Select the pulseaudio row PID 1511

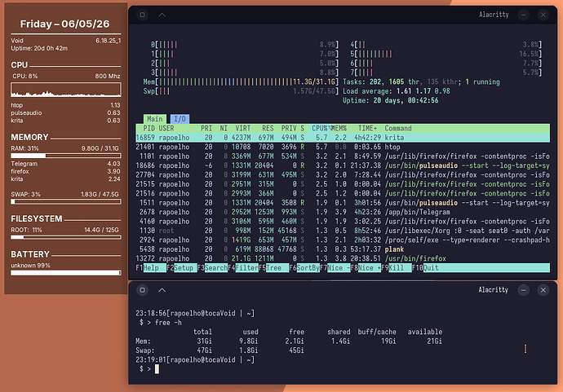click(343, 203)
